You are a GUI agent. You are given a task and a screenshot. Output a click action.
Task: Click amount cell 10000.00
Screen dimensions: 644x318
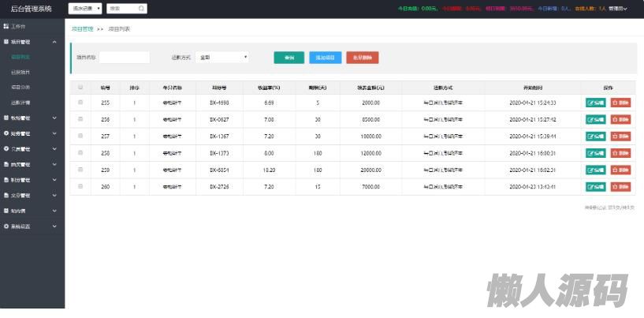coord(371,137)
